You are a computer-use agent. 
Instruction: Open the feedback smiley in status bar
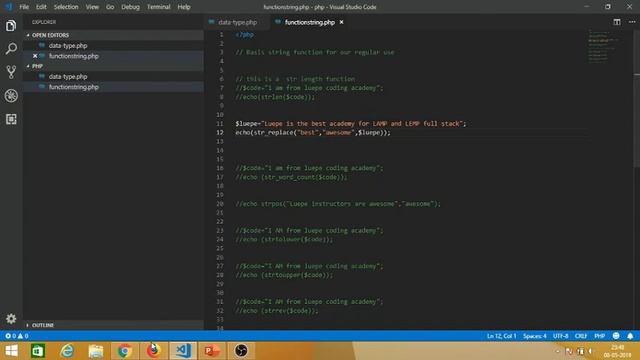click(x=616, y=336)
